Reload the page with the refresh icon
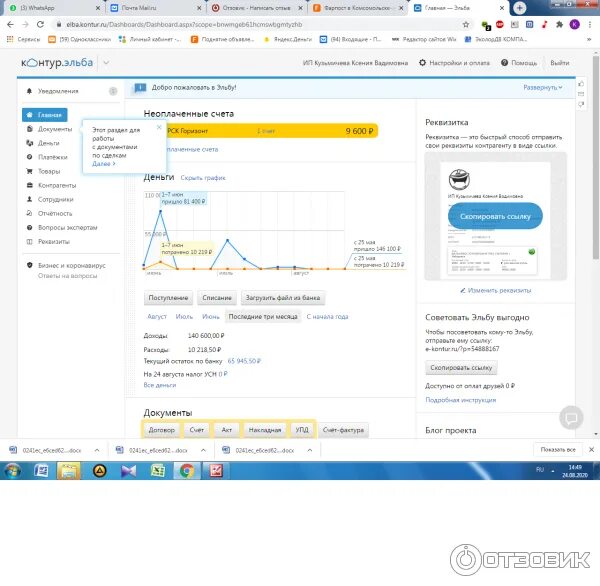 [40, 24]
